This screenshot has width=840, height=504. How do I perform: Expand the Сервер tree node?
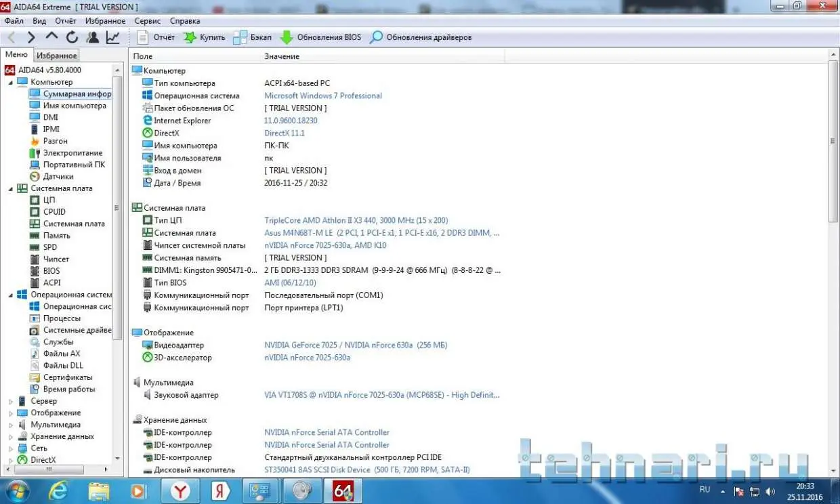pos(10,401)
